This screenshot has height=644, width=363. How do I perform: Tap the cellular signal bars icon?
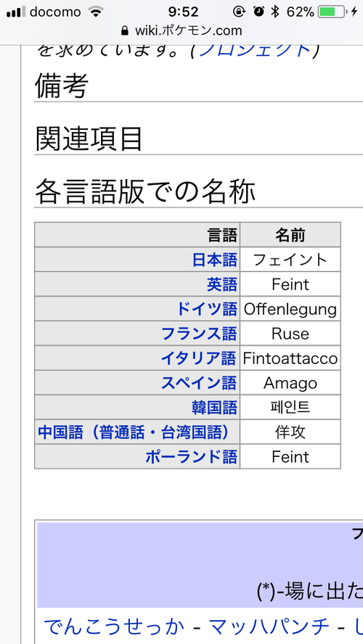click(16, 12)
